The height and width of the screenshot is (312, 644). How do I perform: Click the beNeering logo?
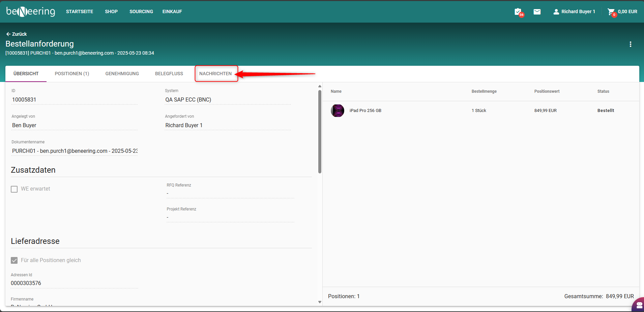pyautogui.click(x=30, y=11)
